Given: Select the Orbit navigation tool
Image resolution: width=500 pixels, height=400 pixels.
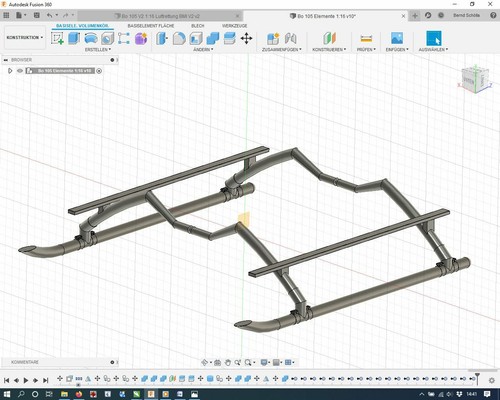Looking at the screenshot, I should [x=205, y=362].
